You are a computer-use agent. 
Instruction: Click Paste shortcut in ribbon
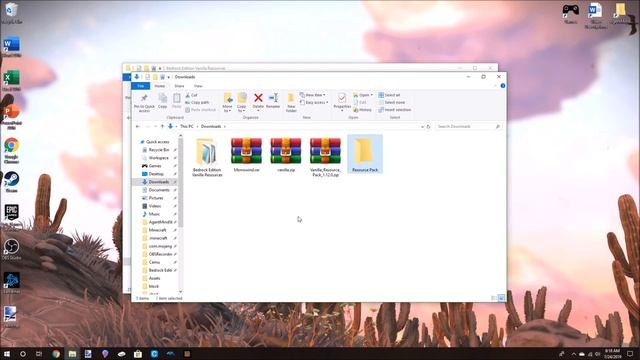[200, 110]
